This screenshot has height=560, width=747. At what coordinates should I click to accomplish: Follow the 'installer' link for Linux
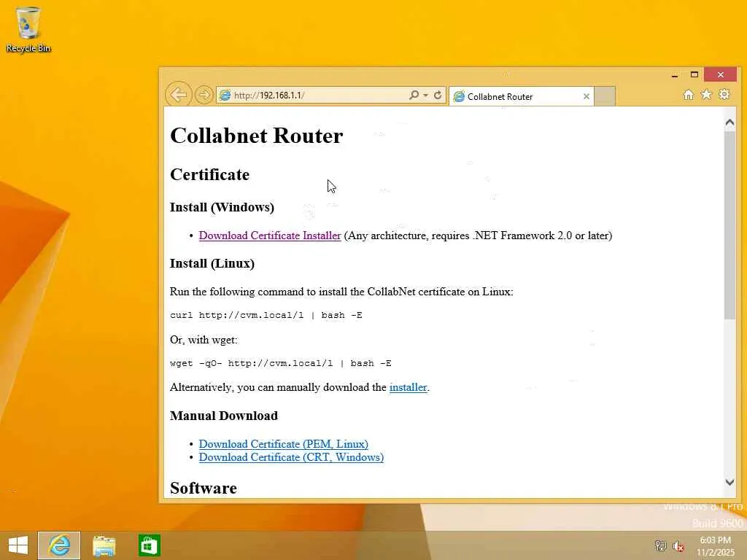pyautogui.click(x=408, y=387)
